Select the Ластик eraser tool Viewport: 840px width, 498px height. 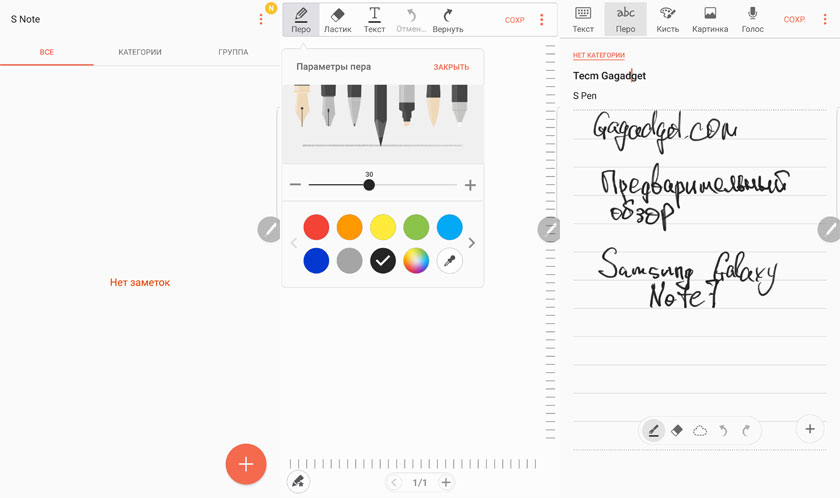338,20
